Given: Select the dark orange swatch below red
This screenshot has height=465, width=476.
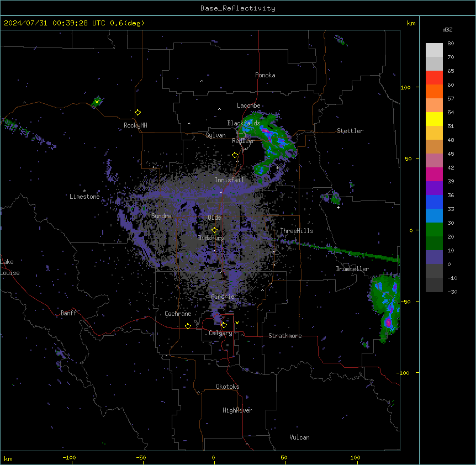Looking at the screenshot, I should click(x=434, y=91).
